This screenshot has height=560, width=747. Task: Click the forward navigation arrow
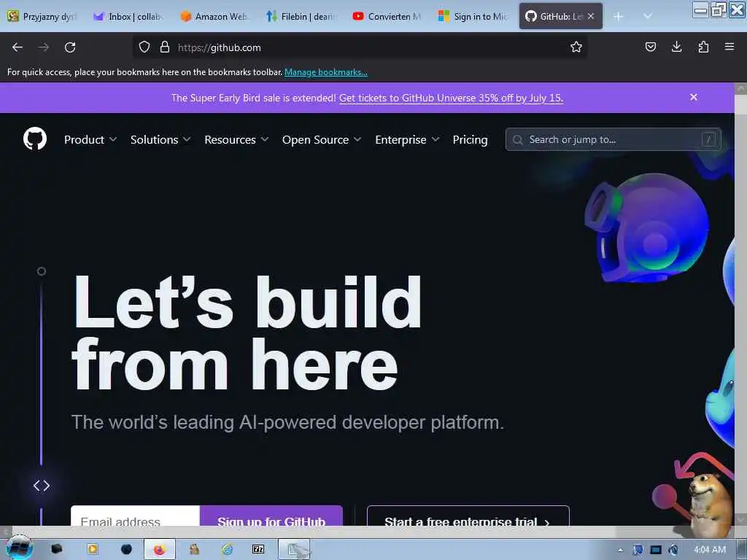(44, 47)
